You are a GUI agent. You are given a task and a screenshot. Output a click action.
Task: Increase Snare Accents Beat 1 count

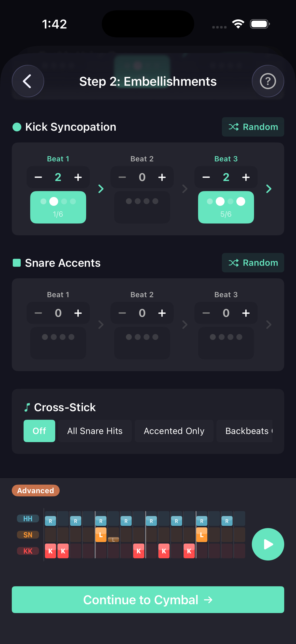78,313
